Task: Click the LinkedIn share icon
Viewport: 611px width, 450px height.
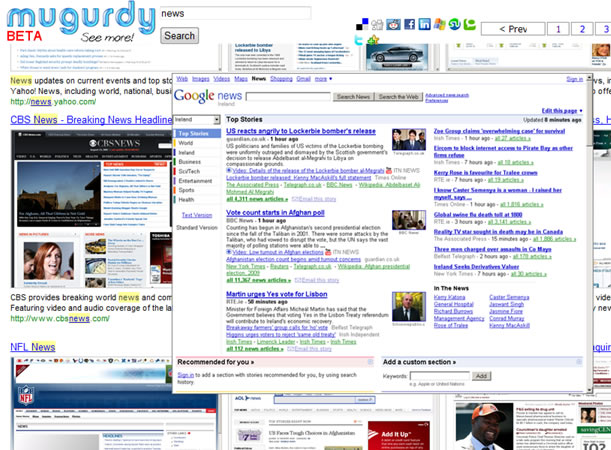Action: click(x=424, y=24)
